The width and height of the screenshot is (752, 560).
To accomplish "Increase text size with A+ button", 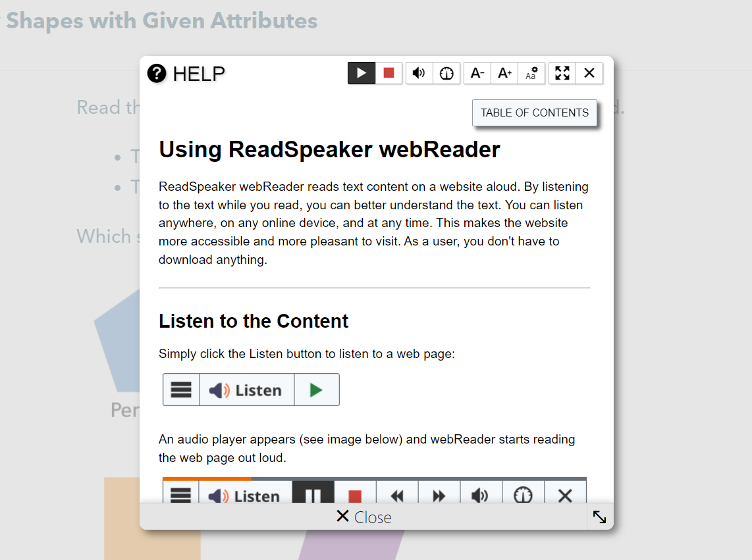I will pos(504,73).
